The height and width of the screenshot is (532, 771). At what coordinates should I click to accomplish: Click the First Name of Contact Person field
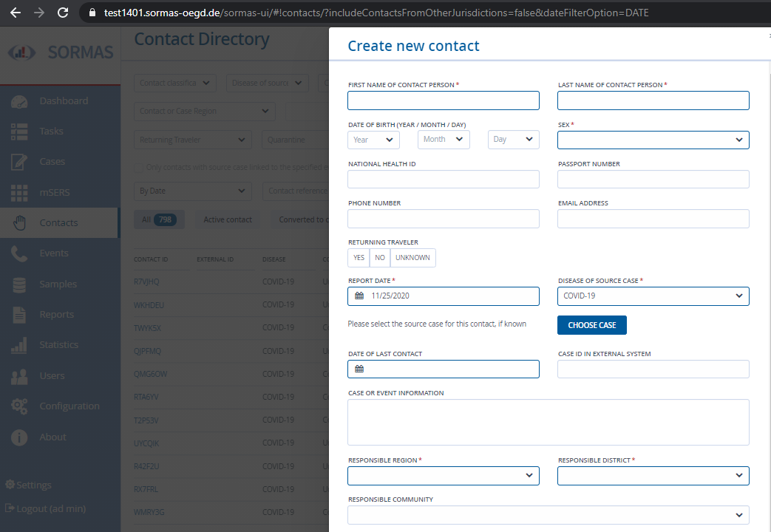coord(443,100)
